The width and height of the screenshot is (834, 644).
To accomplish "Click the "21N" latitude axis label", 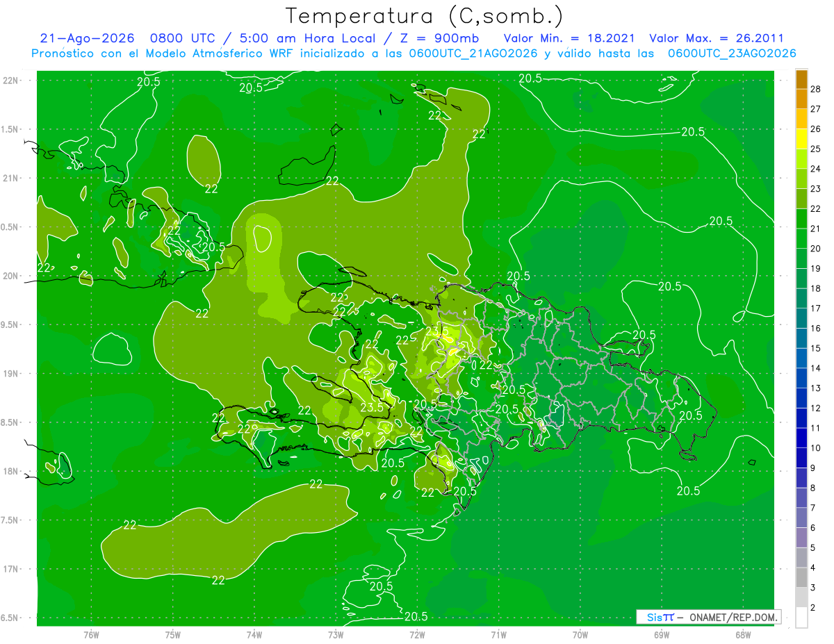I will pyautogui.click(x=12, y=178).
